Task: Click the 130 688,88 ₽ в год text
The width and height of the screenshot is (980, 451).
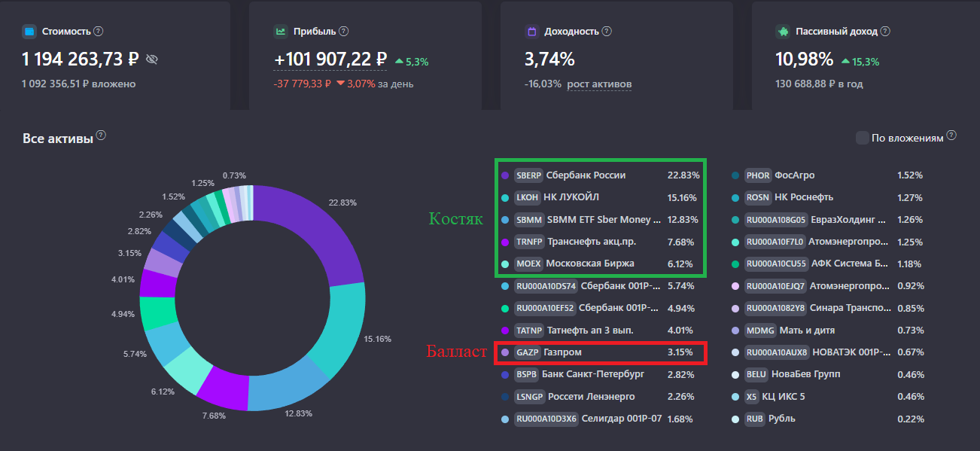Action: coord(819,84)
